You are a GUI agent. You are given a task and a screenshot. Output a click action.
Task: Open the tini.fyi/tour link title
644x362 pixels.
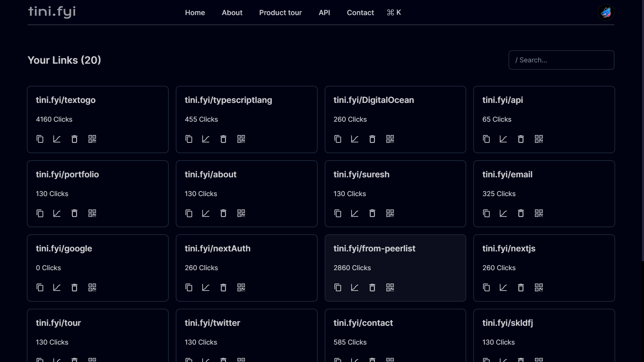click(x=58, y=323)
